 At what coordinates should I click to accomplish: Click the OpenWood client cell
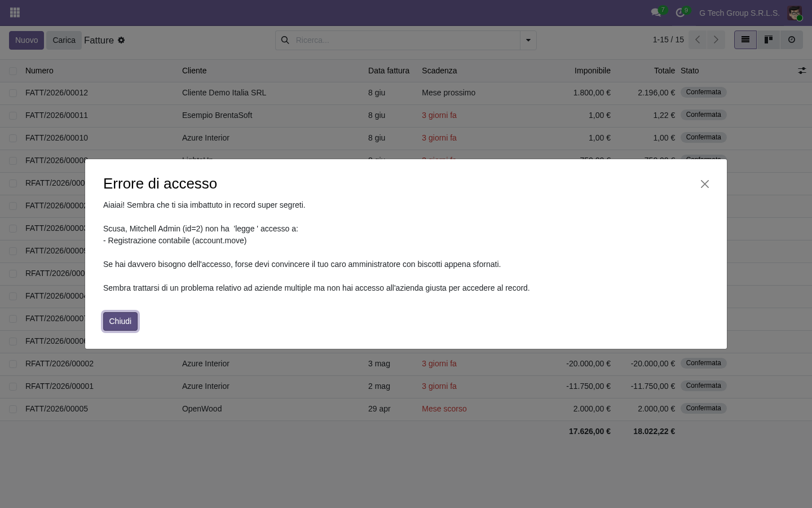point(202,409)
